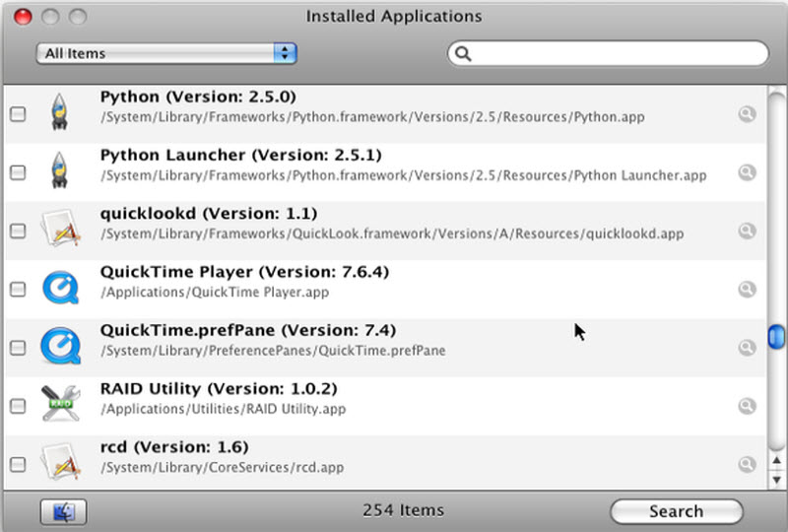This screenshot has width=788, height=532.
Task: Select 'QuickTime.prefPane (Version: 7.4)' title
Action: (248, 330)
